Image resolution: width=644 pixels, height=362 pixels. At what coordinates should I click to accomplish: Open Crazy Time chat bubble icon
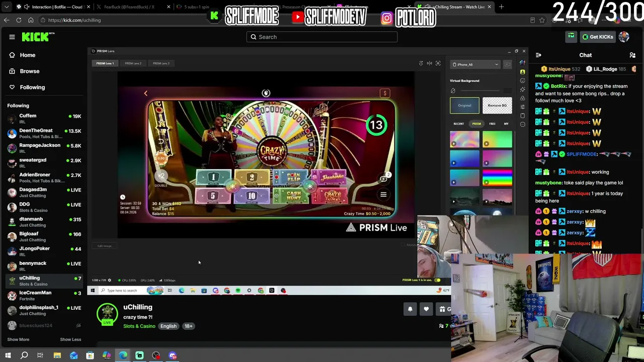(x=384, y=178)
